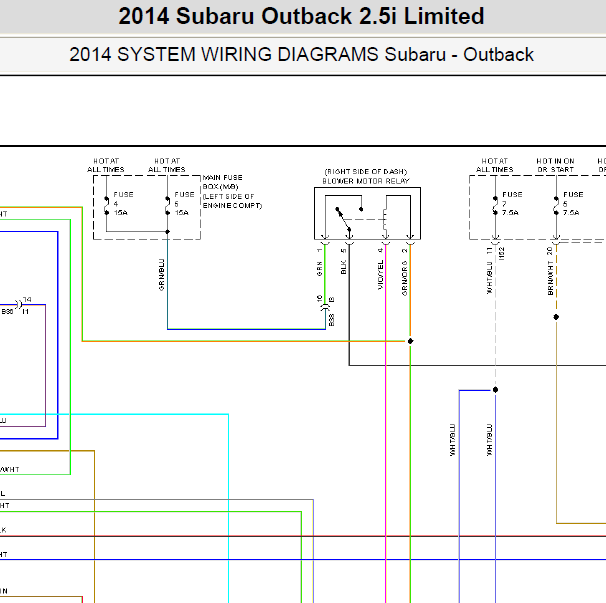Viewport: 606px width, 603px height.
Task: Select the "GRN" label at relay terminal 1
Action: (320, 269)
